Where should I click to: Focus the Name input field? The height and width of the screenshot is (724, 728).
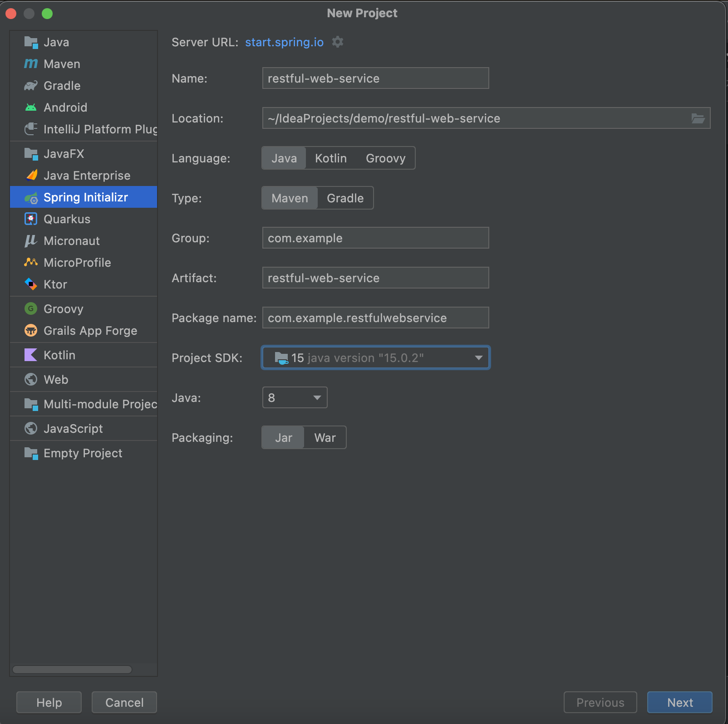point(376,78)
